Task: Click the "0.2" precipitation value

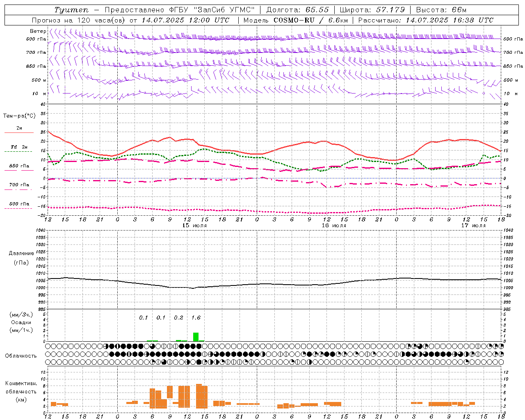Action: click(178, 317)
